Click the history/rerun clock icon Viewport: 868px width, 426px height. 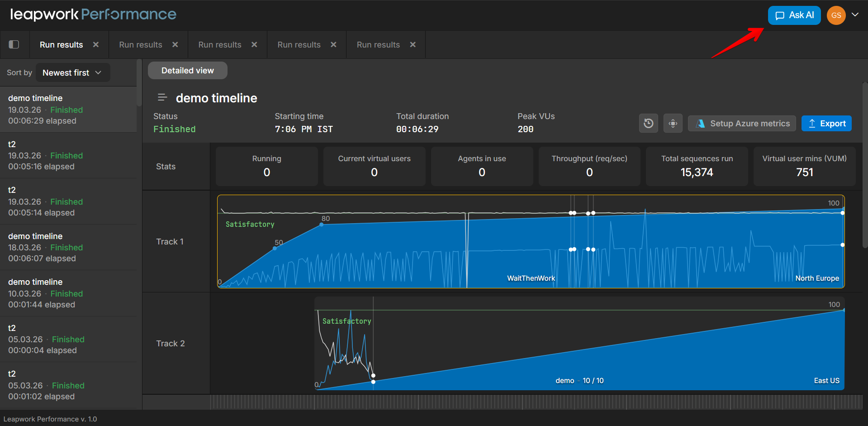tap(648, 124)
